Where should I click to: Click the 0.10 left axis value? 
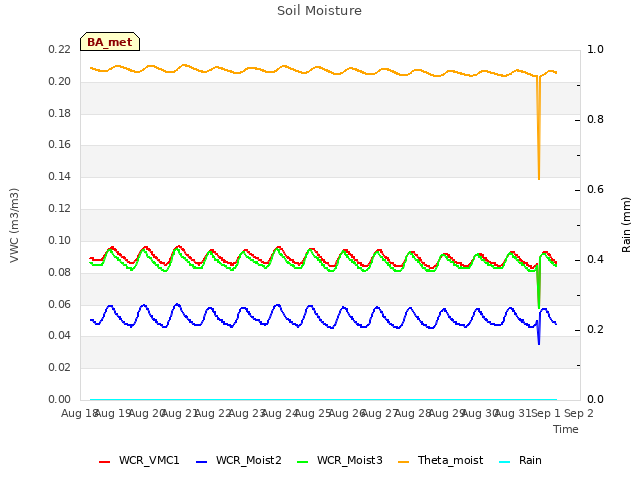pyautogui.click(x=60, y=240)
